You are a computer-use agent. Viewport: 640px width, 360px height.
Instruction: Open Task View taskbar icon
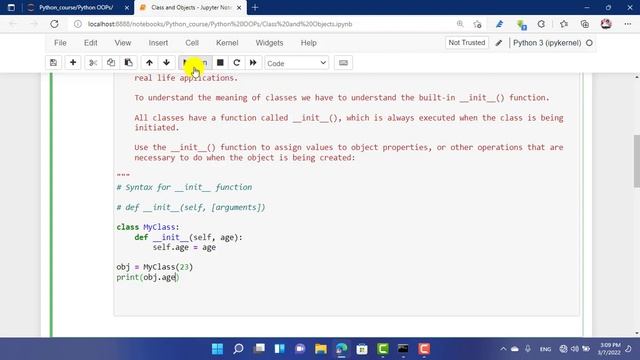pyautogui.click(x=259, y=349)
